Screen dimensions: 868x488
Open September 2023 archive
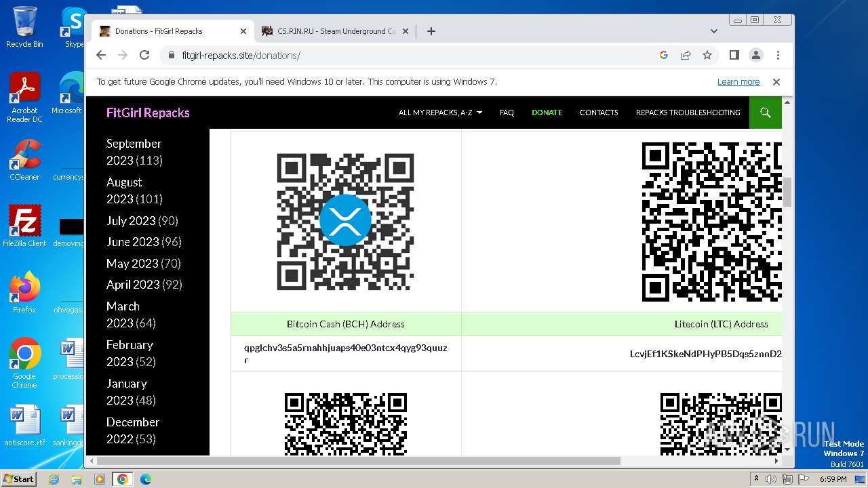click(134, 152)
